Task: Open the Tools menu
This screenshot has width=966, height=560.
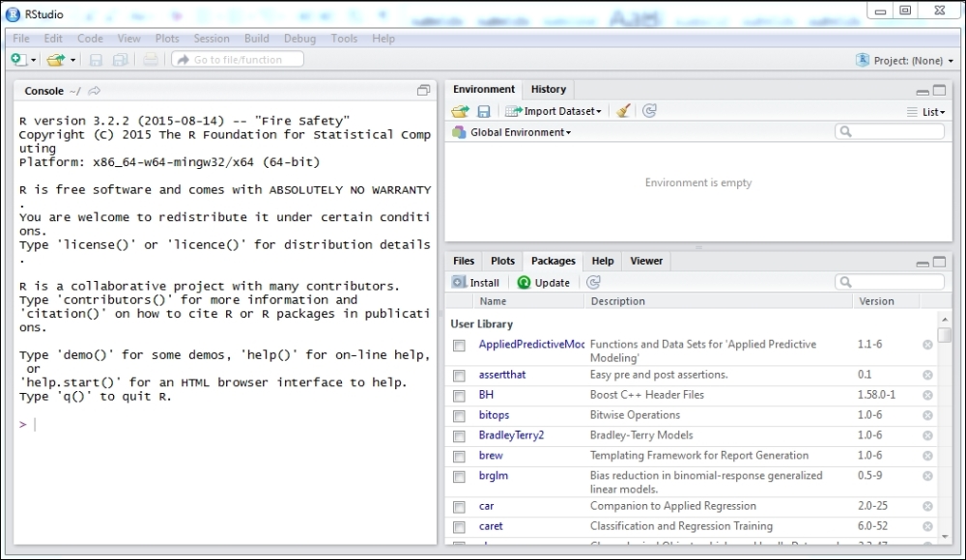Action: 344,39
